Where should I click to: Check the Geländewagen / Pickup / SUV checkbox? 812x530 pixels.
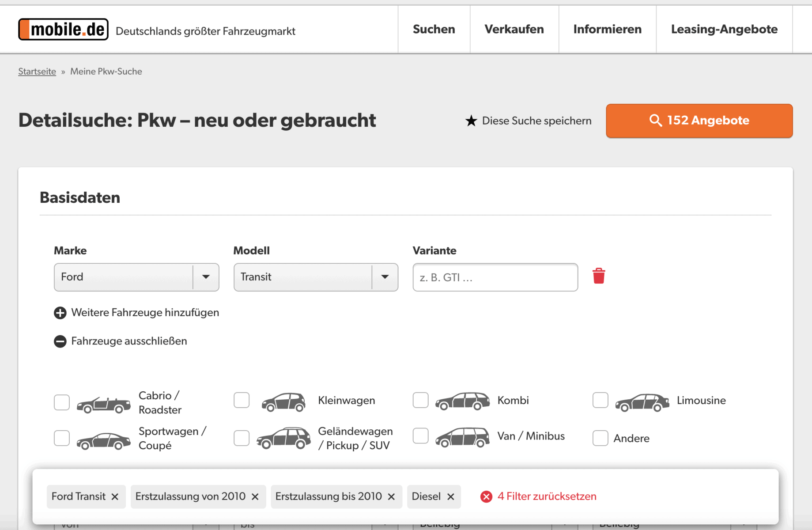click(242, 438)
